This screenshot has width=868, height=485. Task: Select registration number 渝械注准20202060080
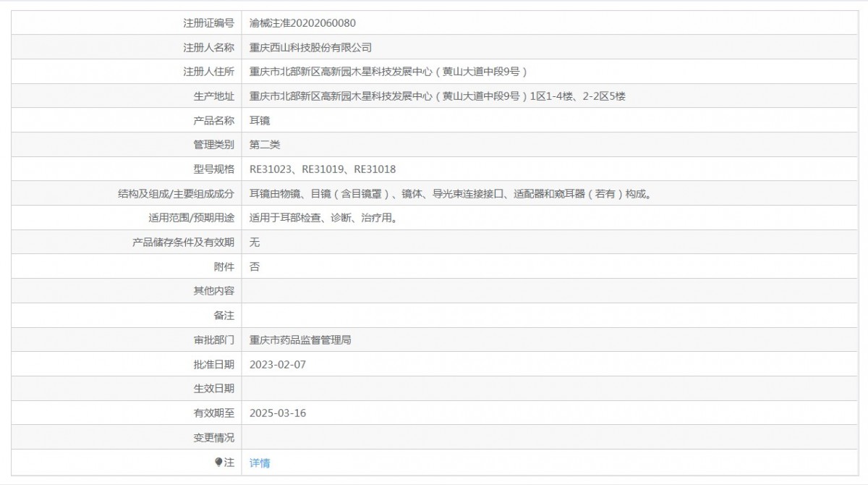pyautogui.click(x=302, y=23)
